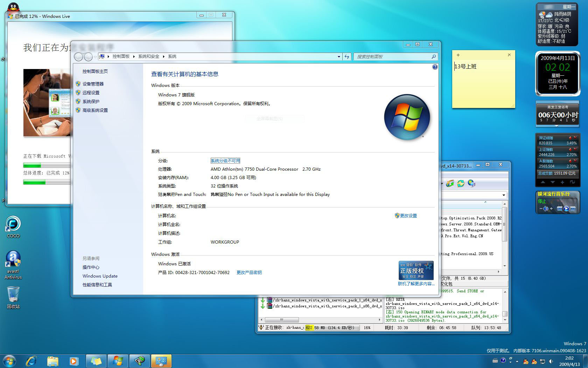Image resolution: width=588 pixels, height=368 pixels.
Task: Add a stock with the plus icon
Action: (562, 182)
